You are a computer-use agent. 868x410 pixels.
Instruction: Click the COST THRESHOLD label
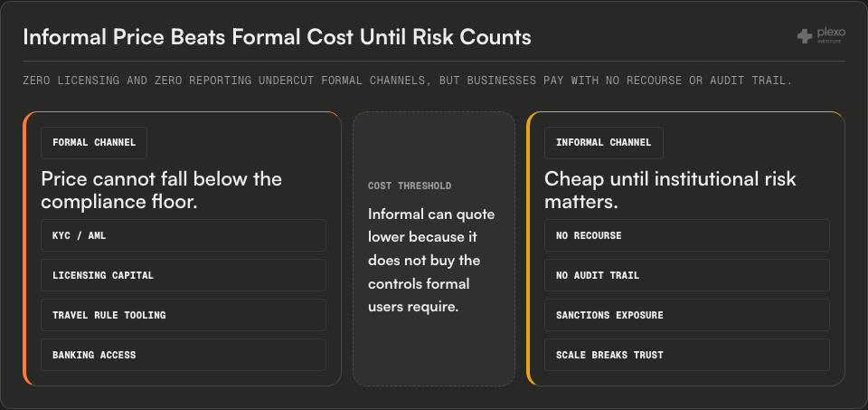click(x=410, y=186)
